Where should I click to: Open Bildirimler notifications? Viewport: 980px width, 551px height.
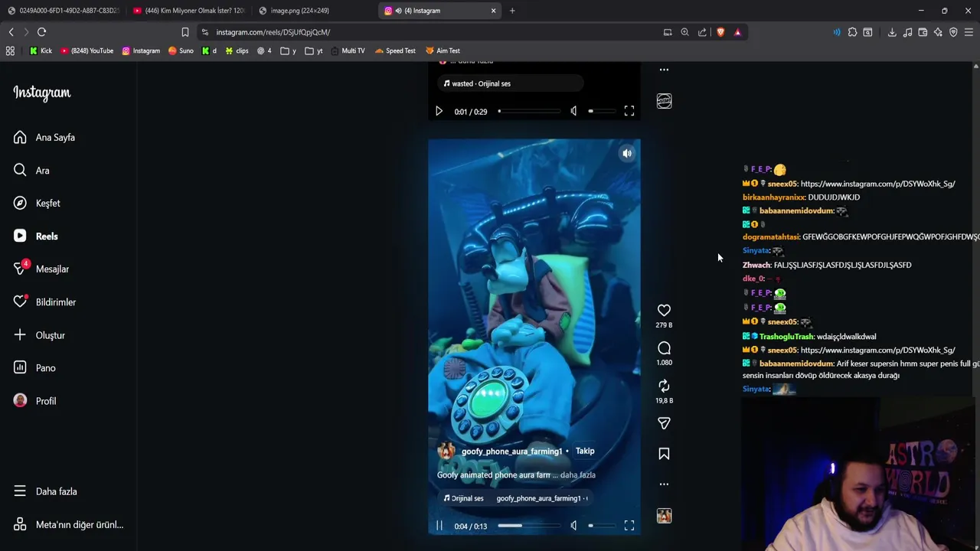(x=45, y=302)
